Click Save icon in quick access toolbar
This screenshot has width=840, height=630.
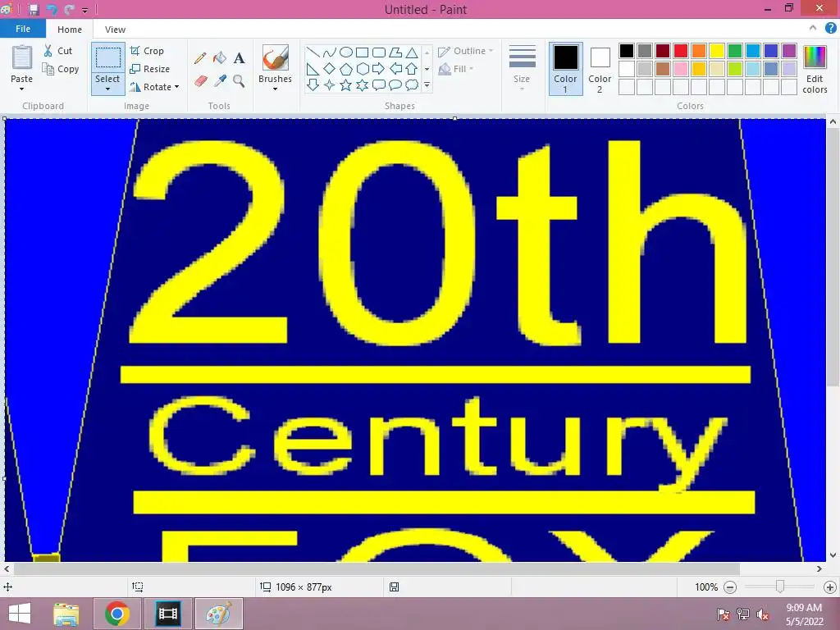tap(34, 10)
